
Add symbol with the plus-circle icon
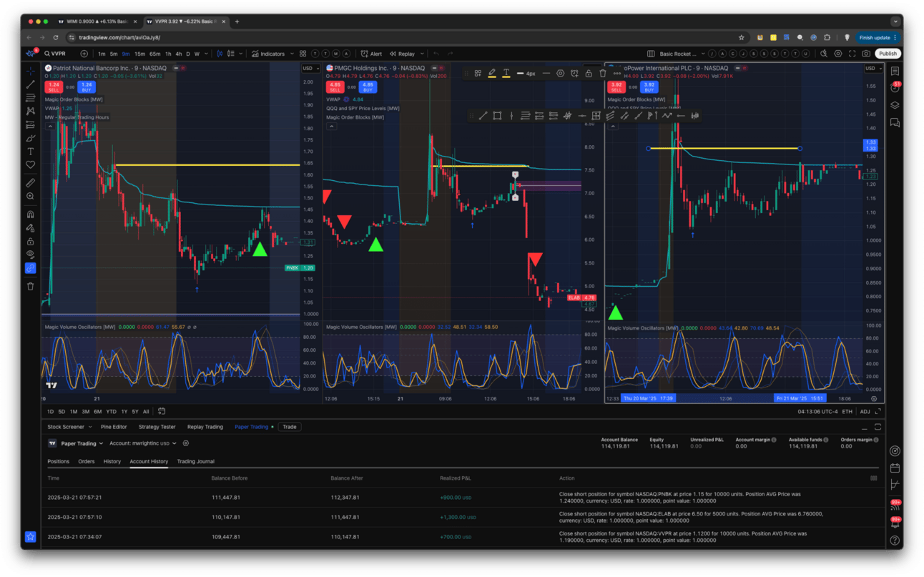pos(84,54)
